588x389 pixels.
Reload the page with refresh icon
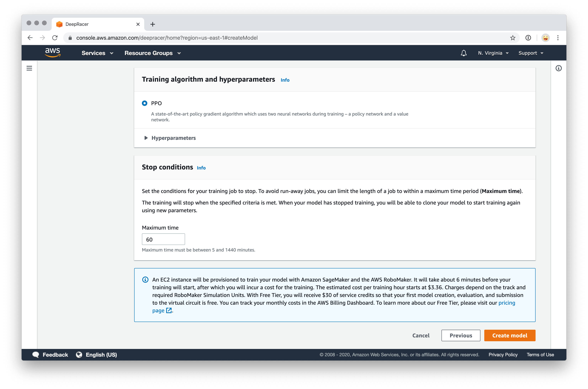[55, 38]
